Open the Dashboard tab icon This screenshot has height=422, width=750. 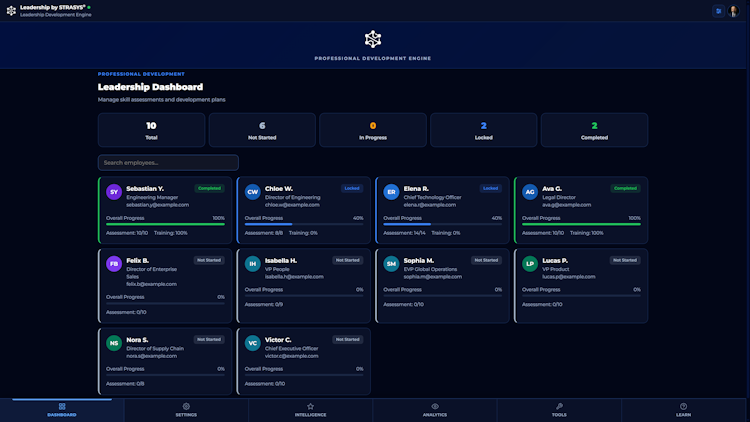pyautogui.click(x=62, y=406)
